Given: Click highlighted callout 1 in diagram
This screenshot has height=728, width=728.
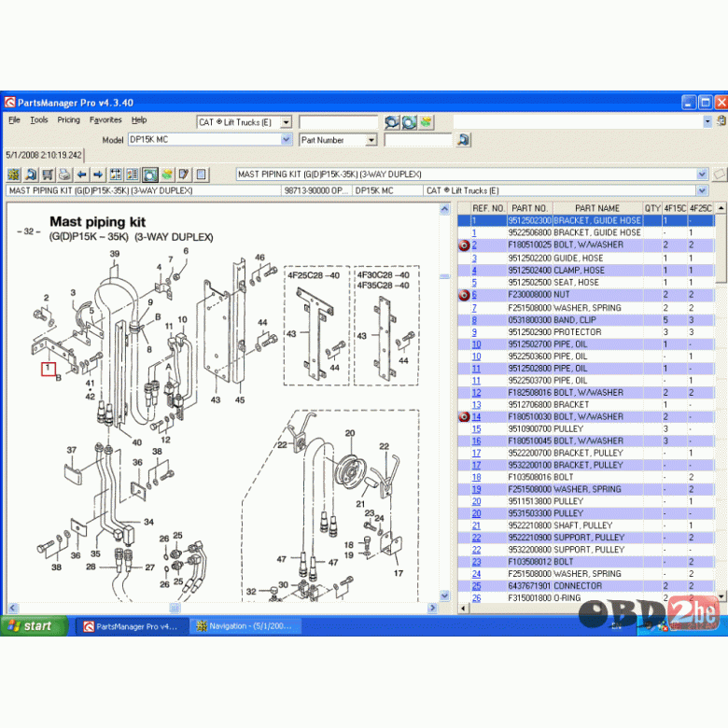Looking at the screenshot, I should [x=49, y=369].
